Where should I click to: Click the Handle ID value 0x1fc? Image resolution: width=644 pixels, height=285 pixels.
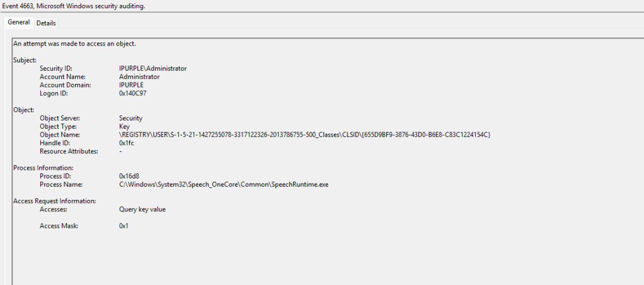[x=127, y=143]
